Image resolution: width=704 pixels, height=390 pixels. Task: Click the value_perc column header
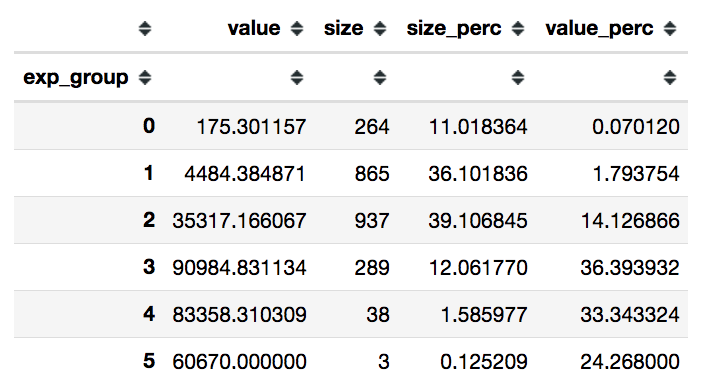click(599, 30)
